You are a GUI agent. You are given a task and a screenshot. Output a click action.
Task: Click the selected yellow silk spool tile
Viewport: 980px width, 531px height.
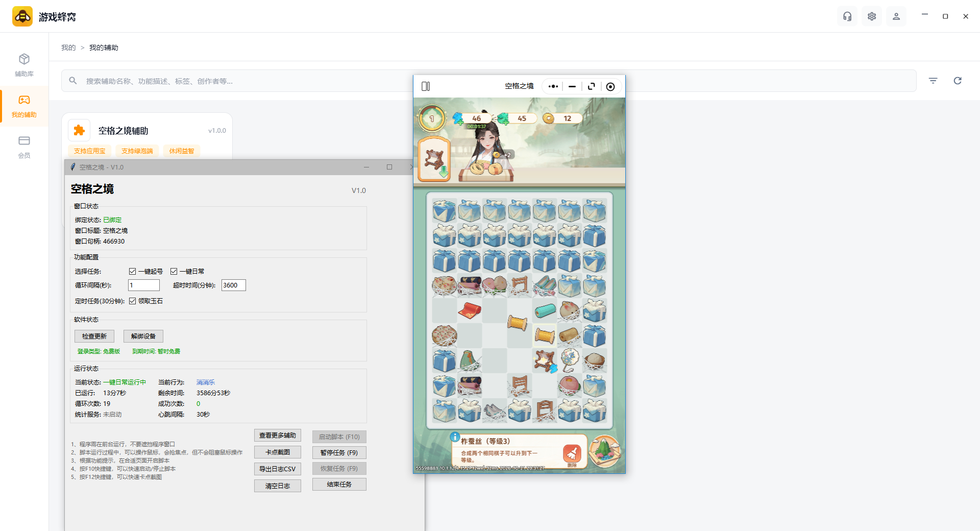click(545, 335)
